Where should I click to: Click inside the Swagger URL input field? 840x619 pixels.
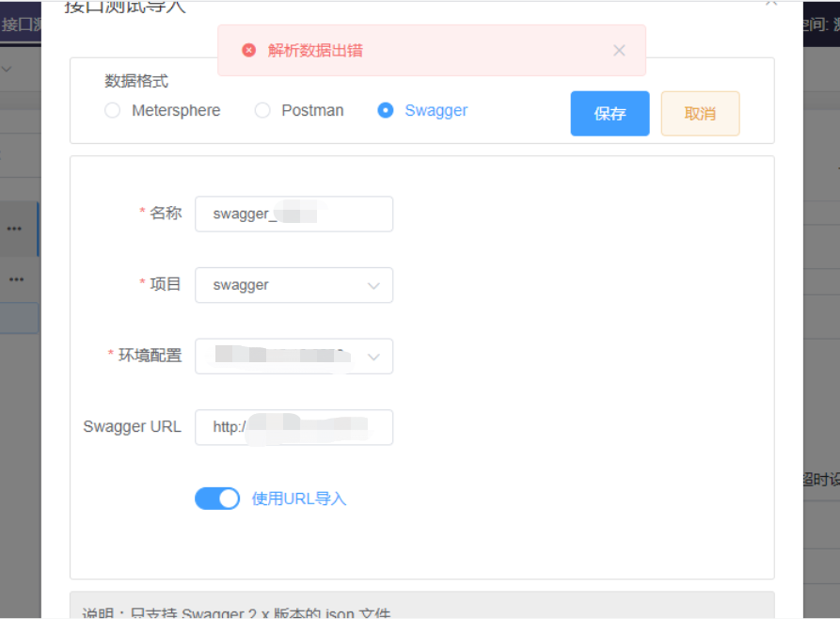click(x=293, y=427)
